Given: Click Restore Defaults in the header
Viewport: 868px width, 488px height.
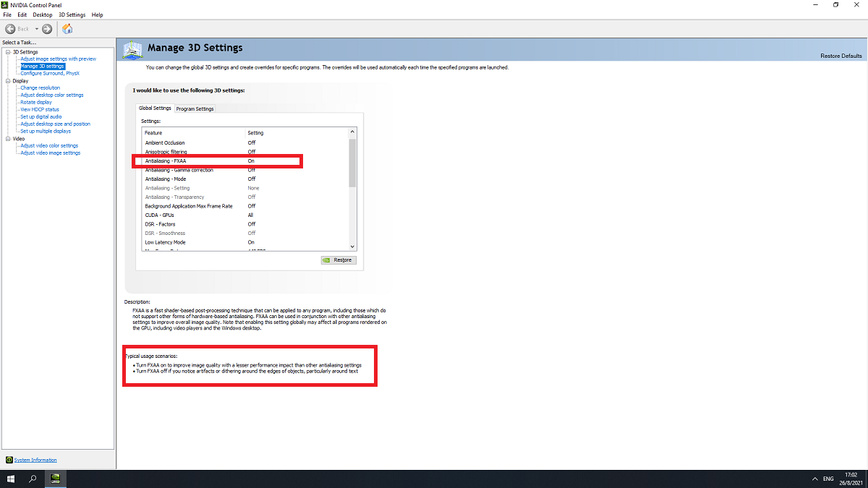Looking at the screenshot, I should tap(841, 56).
